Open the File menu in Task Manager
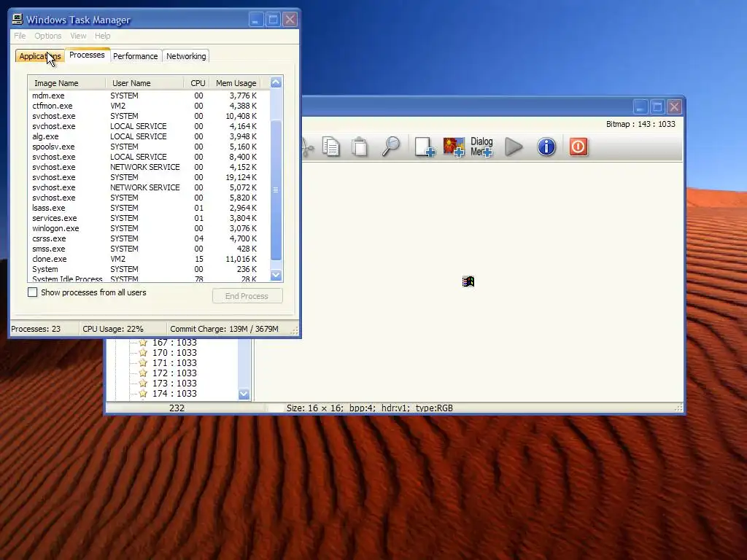The image size is (747, 560). coord(20,36)
